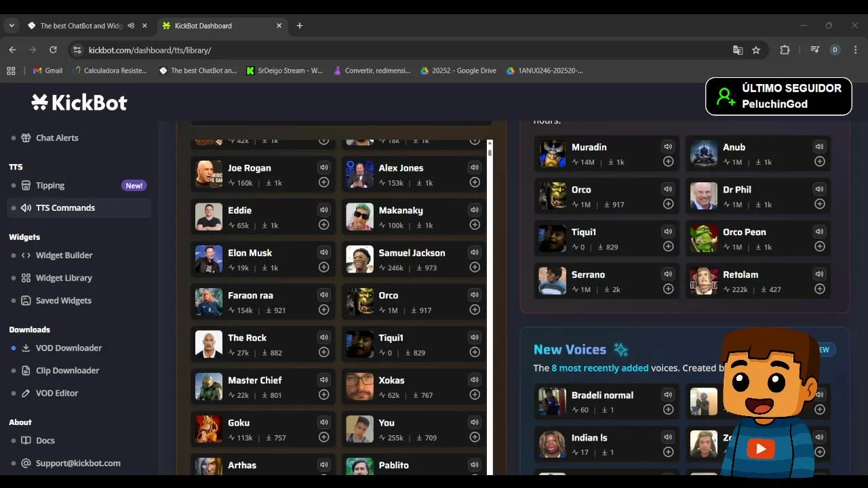Click Pablito voice name
868x488 pixels.
(393, 465)
